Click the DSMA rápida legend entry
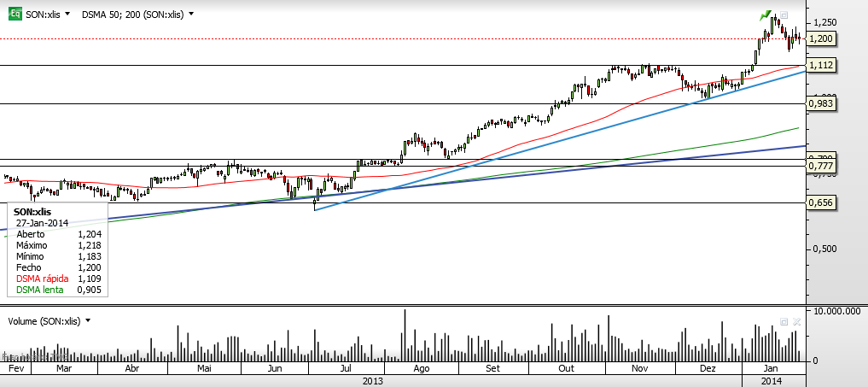The height and width of the screenshot is (387, 868). click(x=42, y=278)
